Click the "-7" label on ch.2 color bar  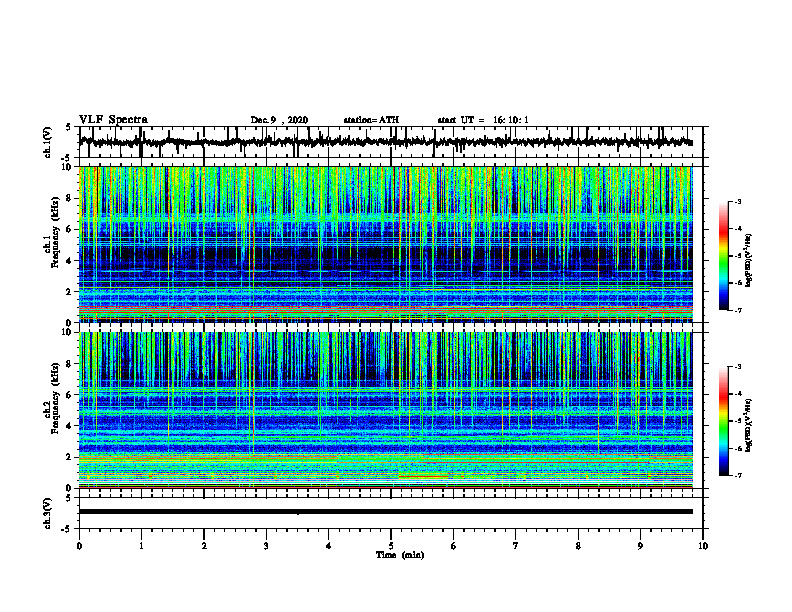[737, 475]
